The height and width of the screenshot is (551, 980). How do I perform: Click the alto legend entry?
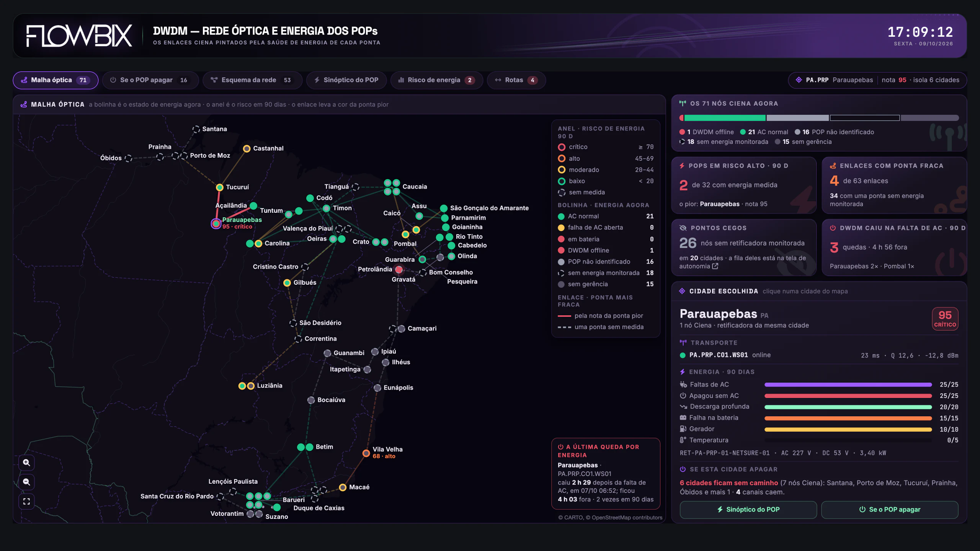pos(606,158)
